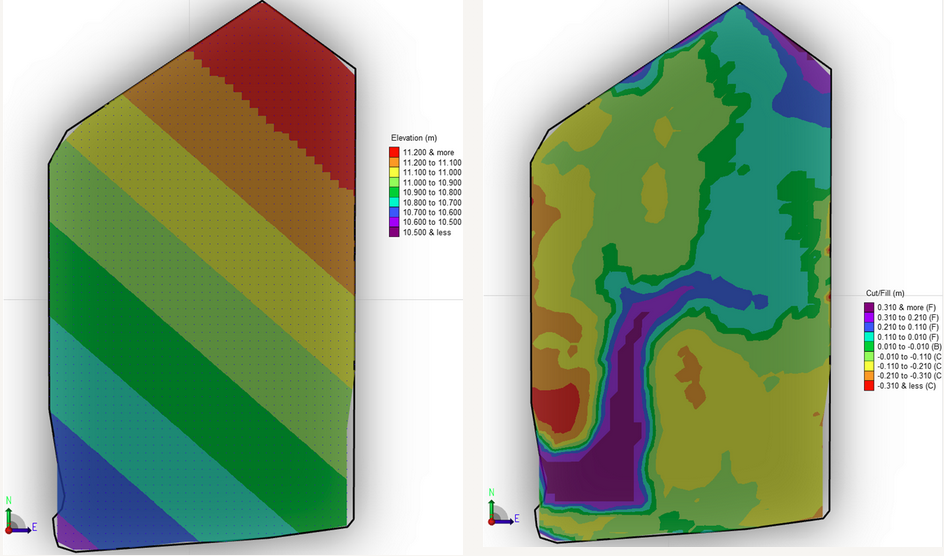944x556 pixels.
Task: Select the '0.310 & more (F)' legend label
Action: click(907, 307)
